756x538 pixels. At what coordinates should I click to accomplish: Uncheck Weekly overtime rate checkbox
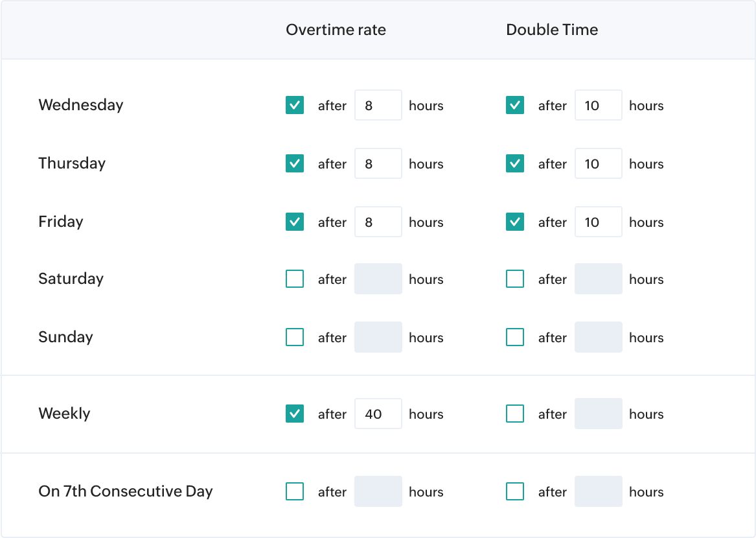tap(295, 414)
